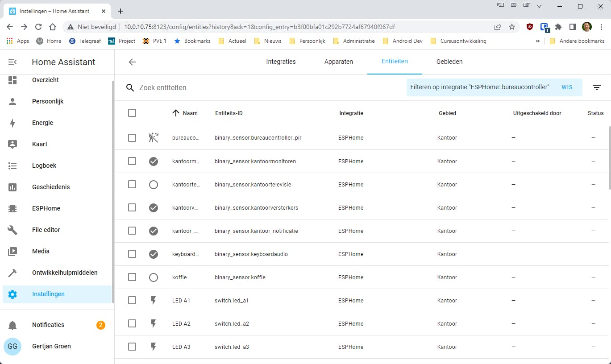
Task: Sort entities by Naam column
Action: [x=190, y=113]
